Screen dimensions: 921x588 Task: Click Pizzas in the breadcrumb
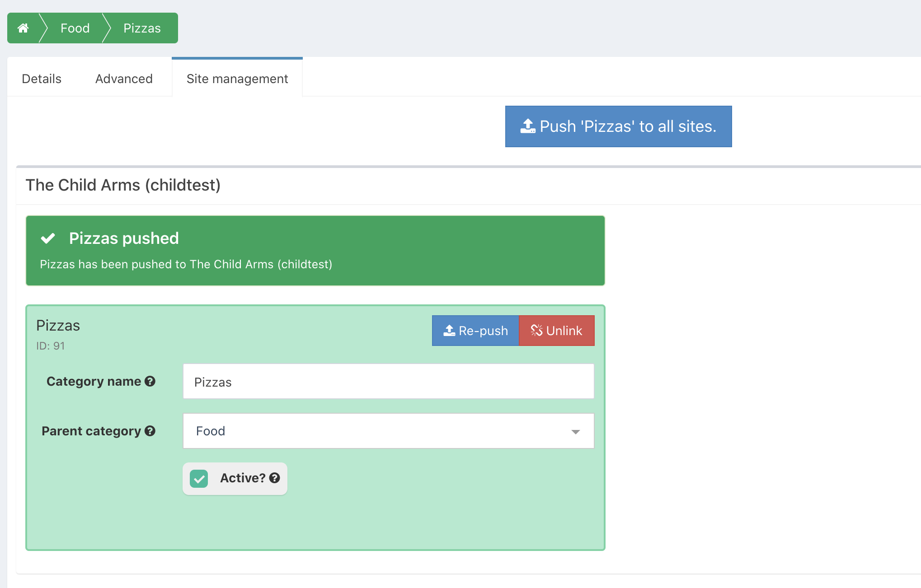142,28
